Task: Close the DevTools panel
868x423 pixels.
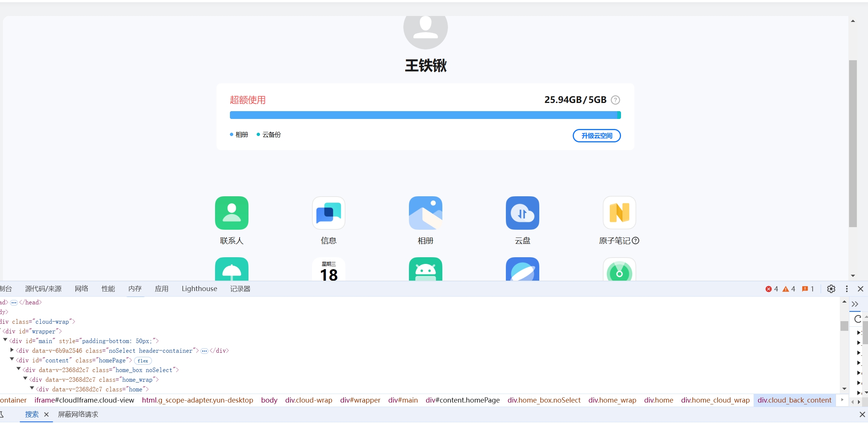Action: click(x=861, y=289)
